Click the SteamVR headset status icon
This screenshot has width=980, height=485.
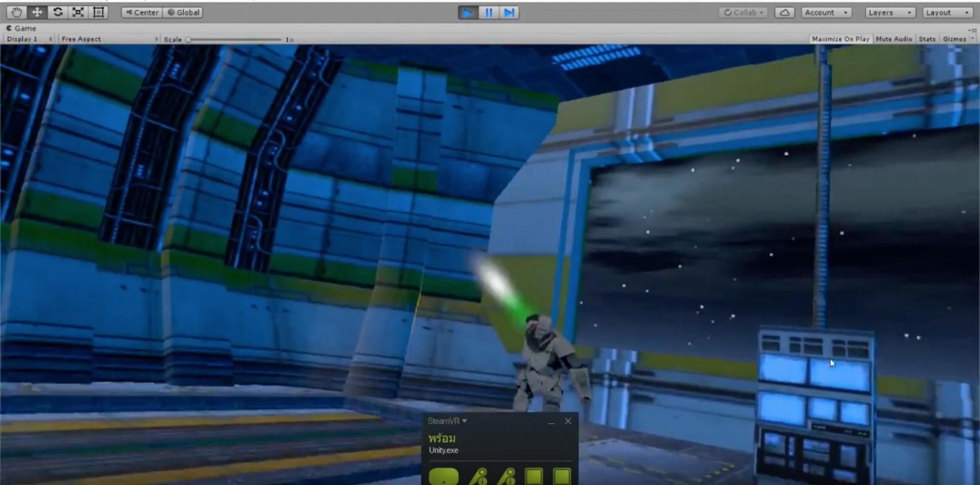pyautogui.click(x=444, y=476)
